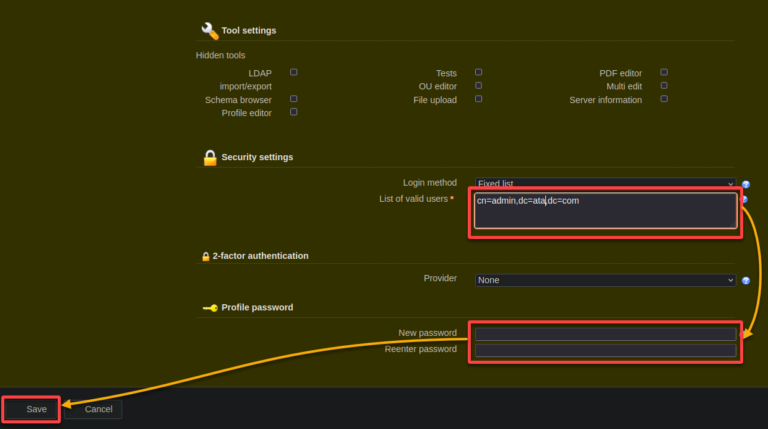Click the 2-factor authentication lock icon
The height and width of the screenshot is (429, 768).
point(206,256)
